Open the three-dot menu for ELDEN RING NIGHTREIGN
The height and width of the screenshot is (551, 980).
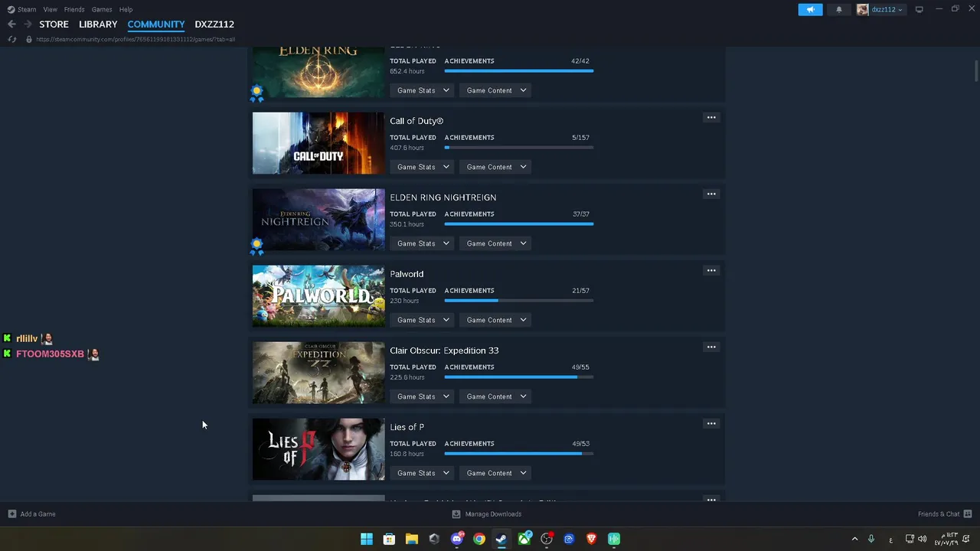point(711,194)
